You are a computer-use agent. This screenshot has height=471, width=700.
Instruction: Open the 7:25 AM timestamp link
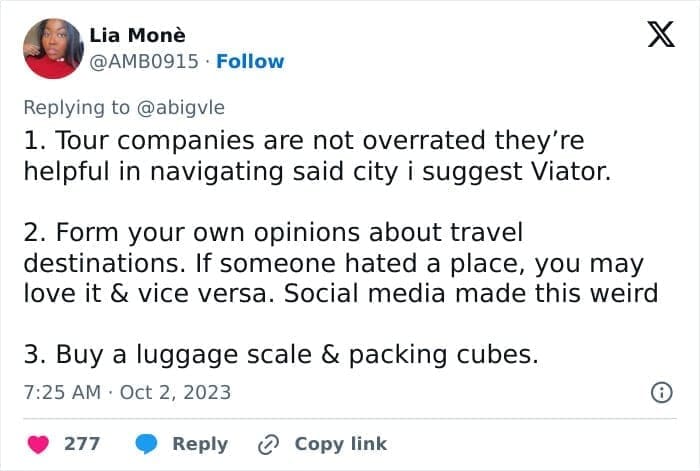pos(61,392)
